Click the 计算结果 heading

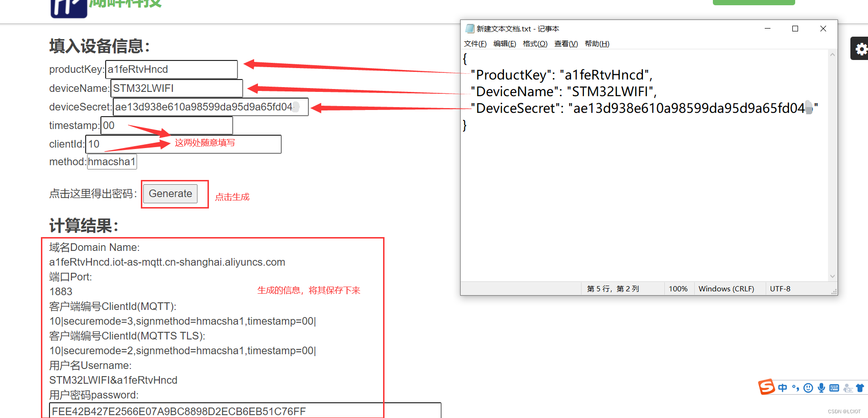pyautogui.click(x=84, y=225)
